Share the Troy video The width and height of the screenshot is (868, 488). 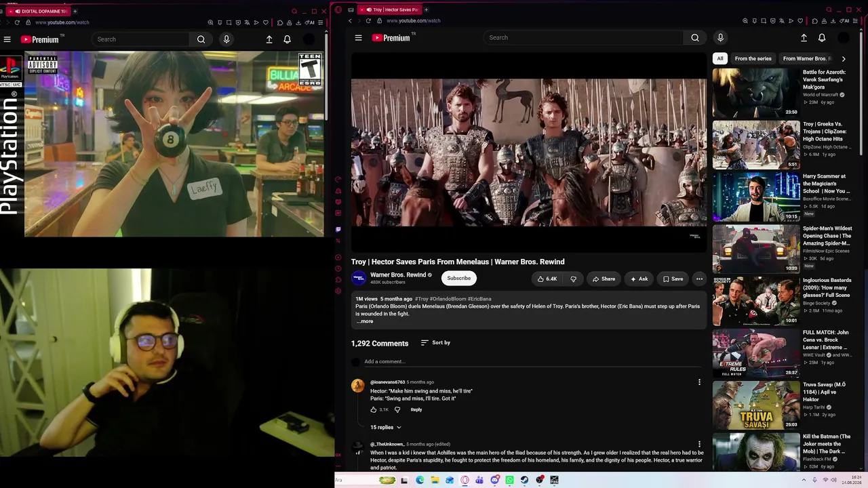(x=604, y=279)
